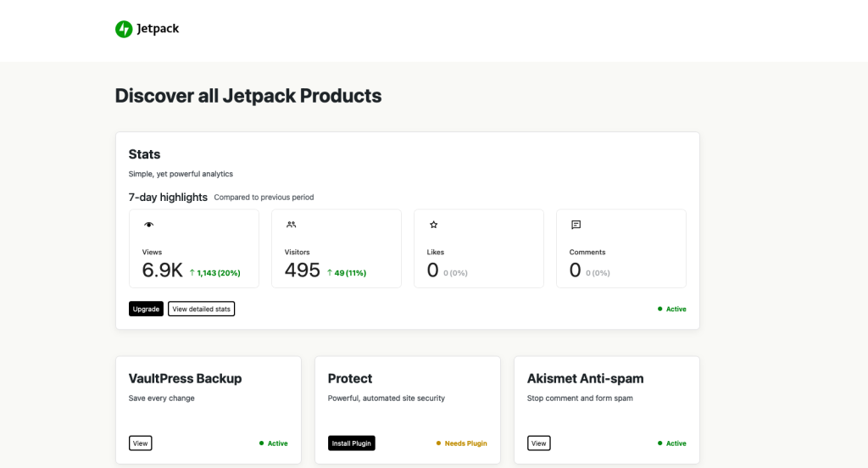Click the star icon in Likes card
The height and width of the screenshot is (468, 868).
tap(434, 225)
